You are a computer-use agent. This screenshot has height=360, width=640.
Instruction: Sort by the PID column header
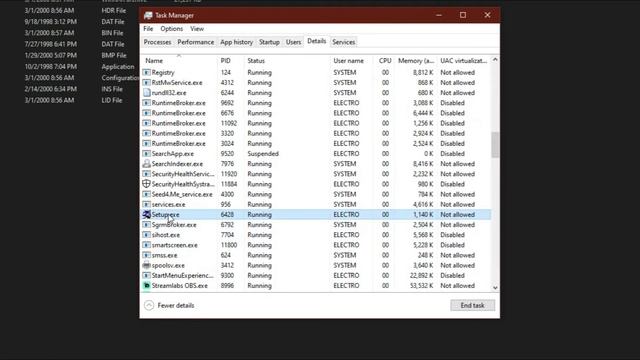click(231, 60)
